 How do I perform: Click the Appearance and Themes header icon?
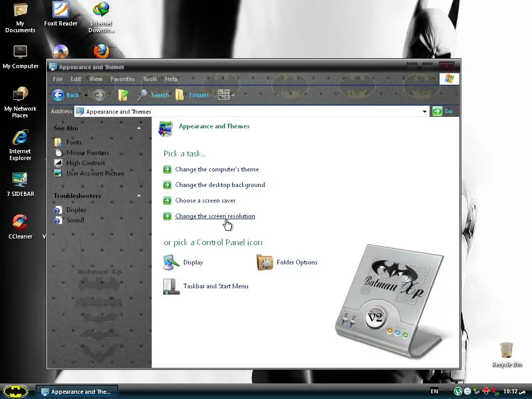(x=165, y=128)
